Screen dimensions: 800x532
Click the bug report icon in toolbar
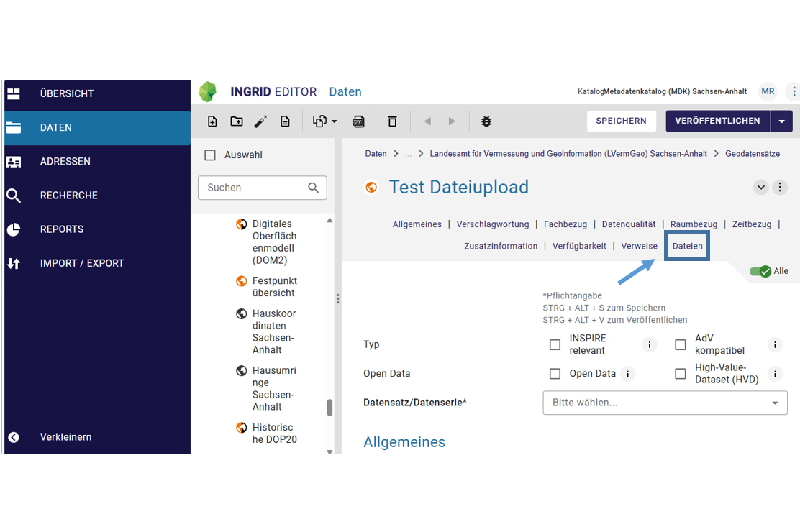point(486,121)
